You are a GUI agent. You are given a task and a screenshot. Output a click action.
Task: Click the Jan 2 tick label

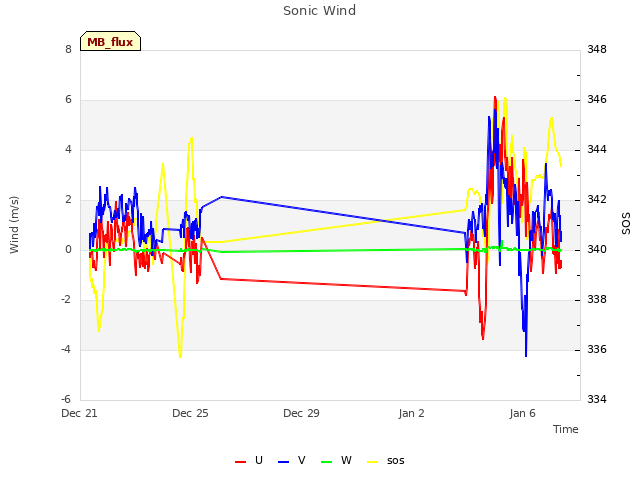click(x=411, y=413)
